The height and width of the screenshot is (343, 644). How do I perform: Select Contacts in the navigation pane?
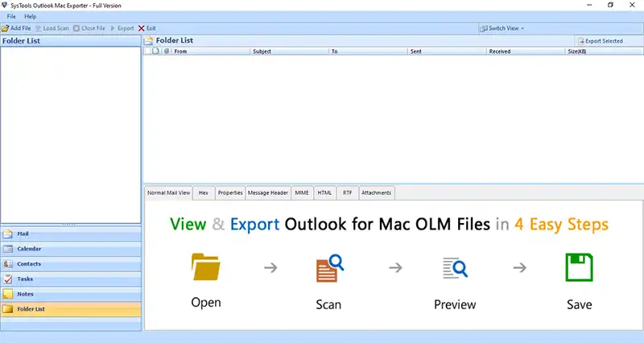(71, 264)
